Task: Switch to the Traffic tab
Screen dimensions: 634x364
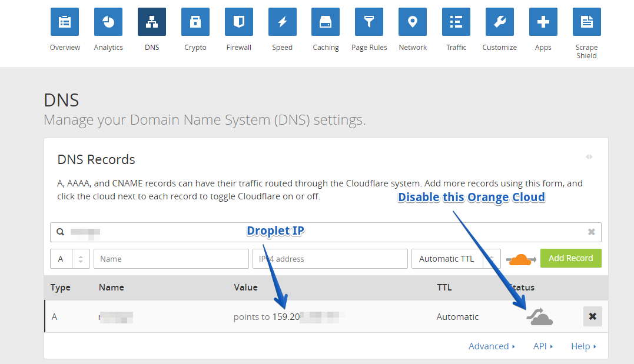Action: (456, 22)
